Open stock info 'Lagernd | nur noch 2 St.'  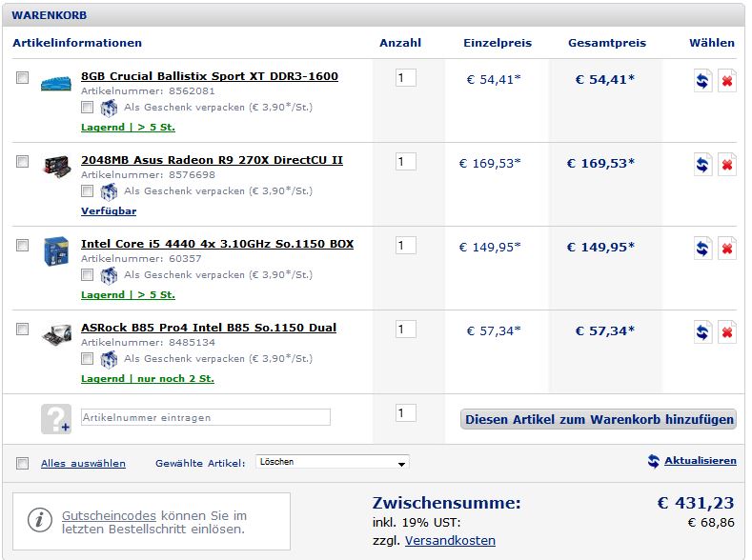(x=147, y=378)
